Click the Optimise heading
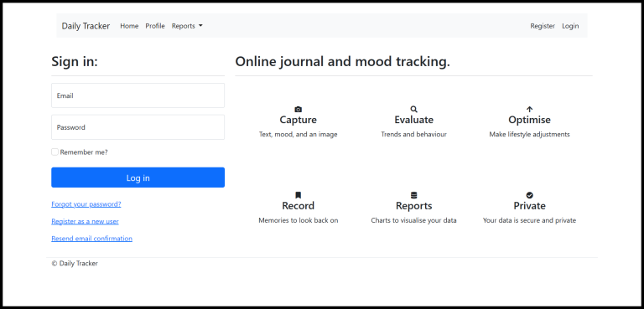This screenshot has width=644, height=309. pos(529,120)
